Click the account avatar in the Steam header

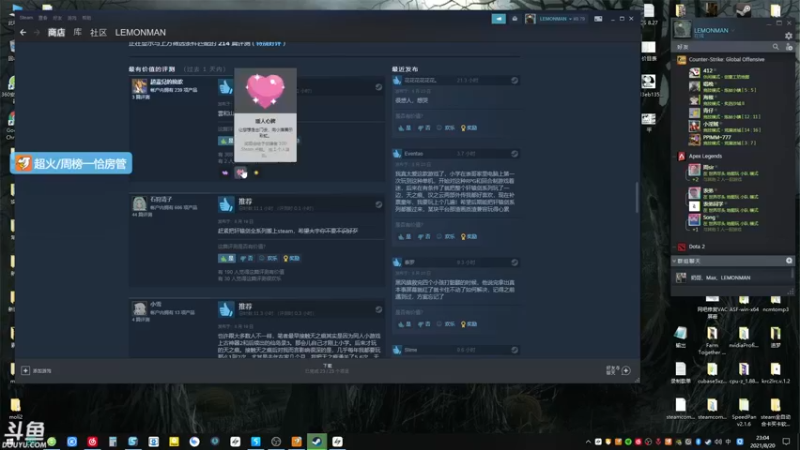click(x=530, y=19)
